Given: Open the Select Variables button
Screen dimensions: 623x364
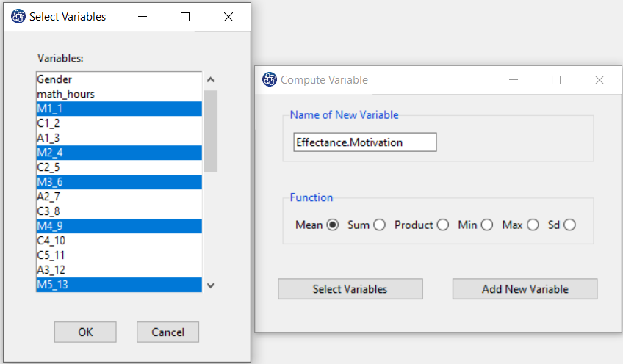Looking at the screenshot, I should click(350, 289).
